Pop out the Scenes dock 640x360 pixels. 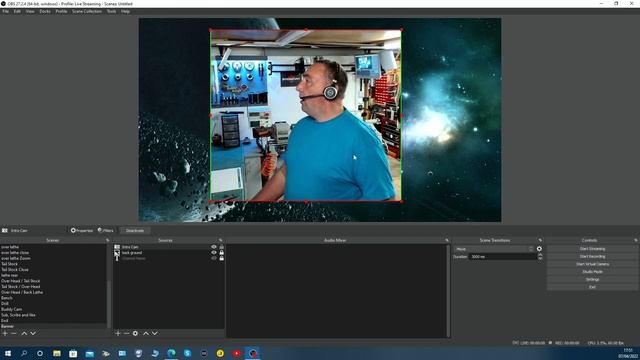(x=108, y=240)
